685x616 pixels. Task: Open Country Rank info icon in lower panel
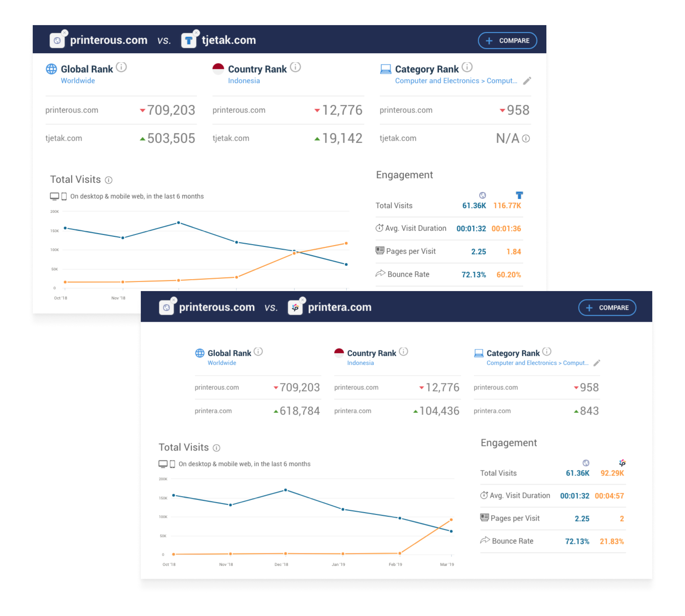coord(403,352)
